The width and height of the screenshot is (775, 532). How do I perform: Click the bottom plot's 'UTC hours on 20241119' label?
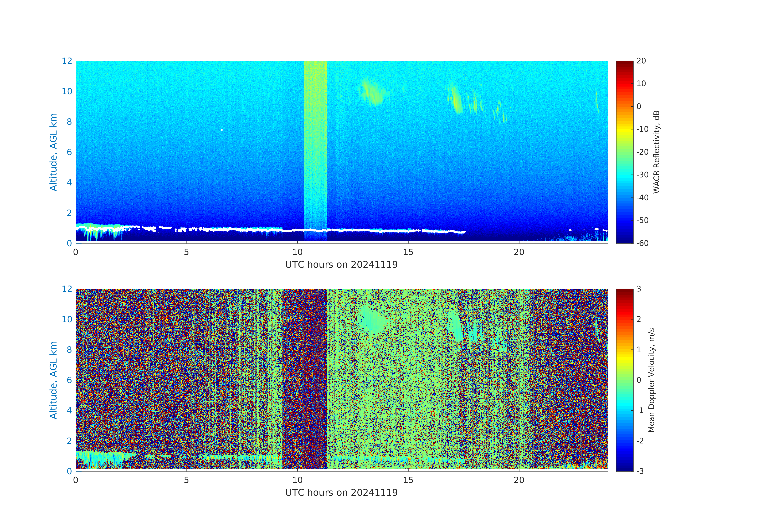pyautogui.click(x=341, y=492)
